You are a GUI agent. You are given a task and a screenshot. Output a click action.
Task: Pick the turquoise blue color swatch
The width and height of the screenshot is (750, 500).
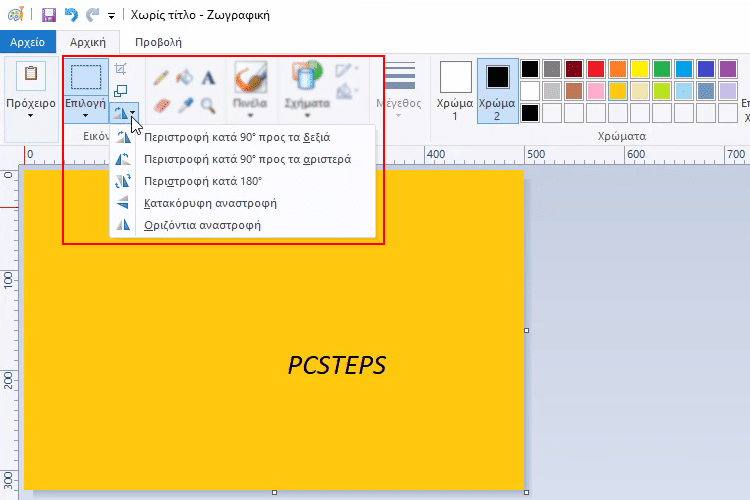click(684, 69)
